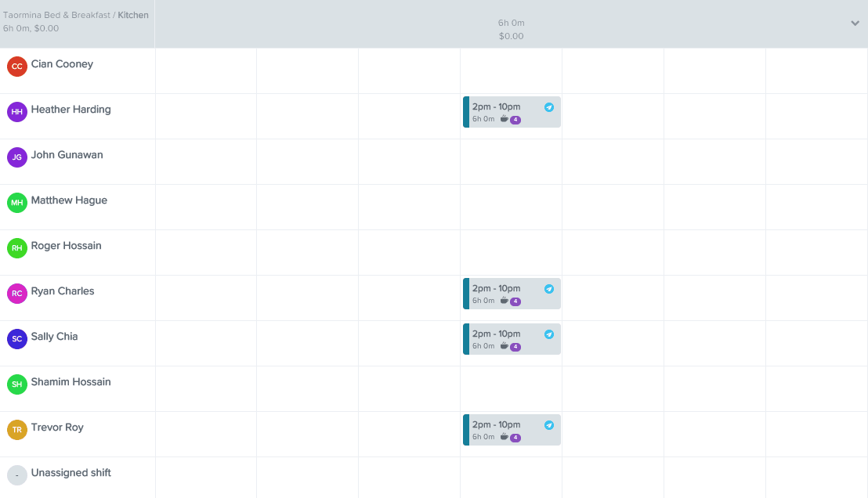Select Shamim Hossain's avatar icon

16,384
